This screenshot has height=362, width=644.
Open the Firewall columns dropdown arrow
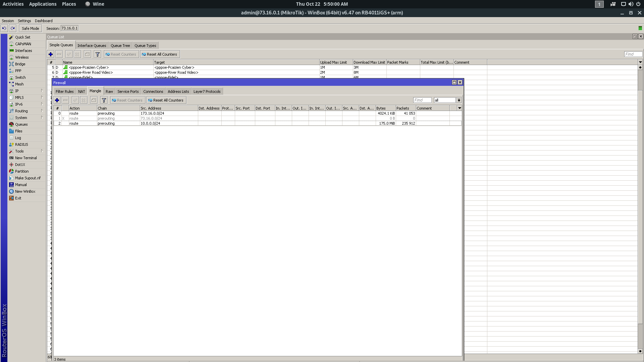click(x=460, y=108)
